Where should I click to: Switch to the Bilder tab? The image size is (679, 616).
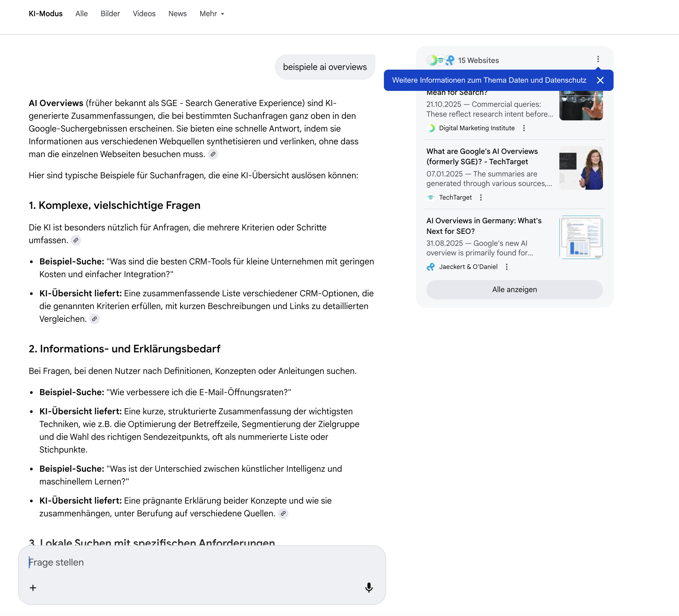click(110, 14)
